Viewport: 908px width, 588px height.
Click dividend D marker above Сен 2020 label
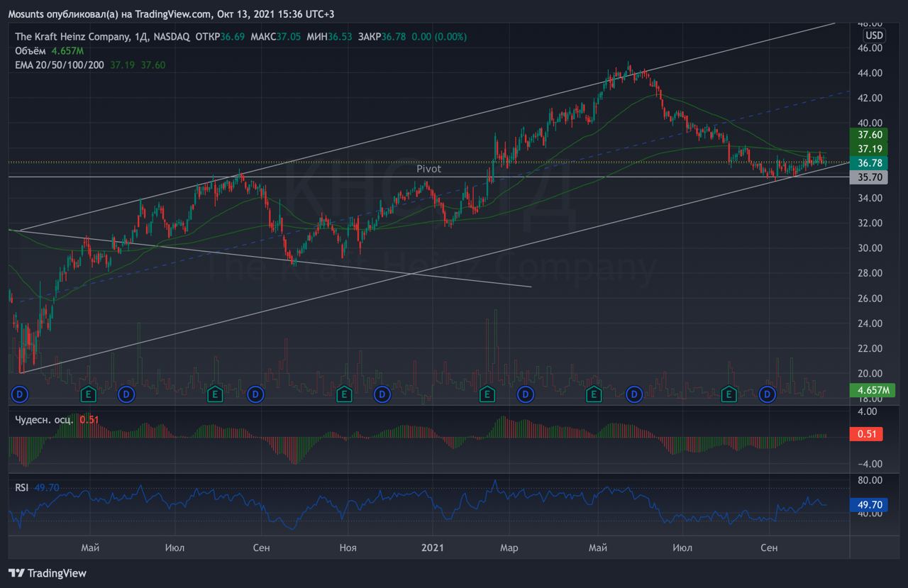[255, 394]
